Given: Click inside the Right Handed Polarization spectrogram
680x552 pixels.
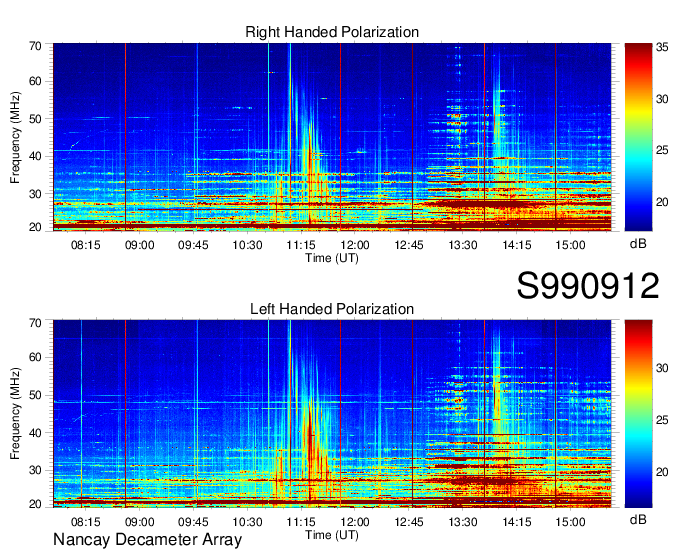Looking at the screenshot, I should tap(332, 137).
